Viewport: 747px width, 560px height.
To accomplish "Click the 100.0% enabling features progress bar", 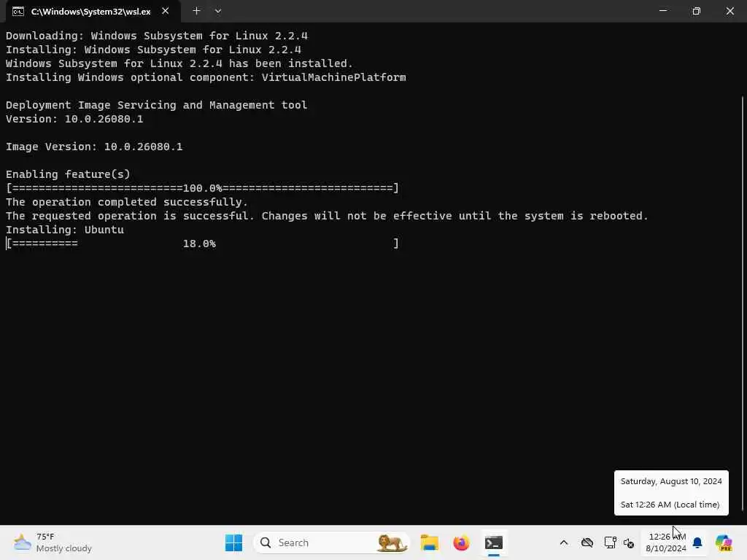I will coord(202,188).
